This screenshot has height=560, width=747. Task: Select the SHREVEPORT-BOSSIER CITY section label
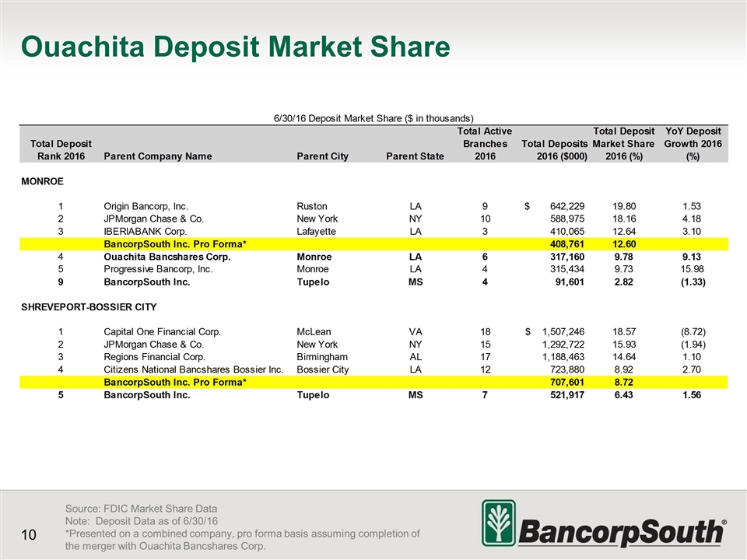coord(89,307)
